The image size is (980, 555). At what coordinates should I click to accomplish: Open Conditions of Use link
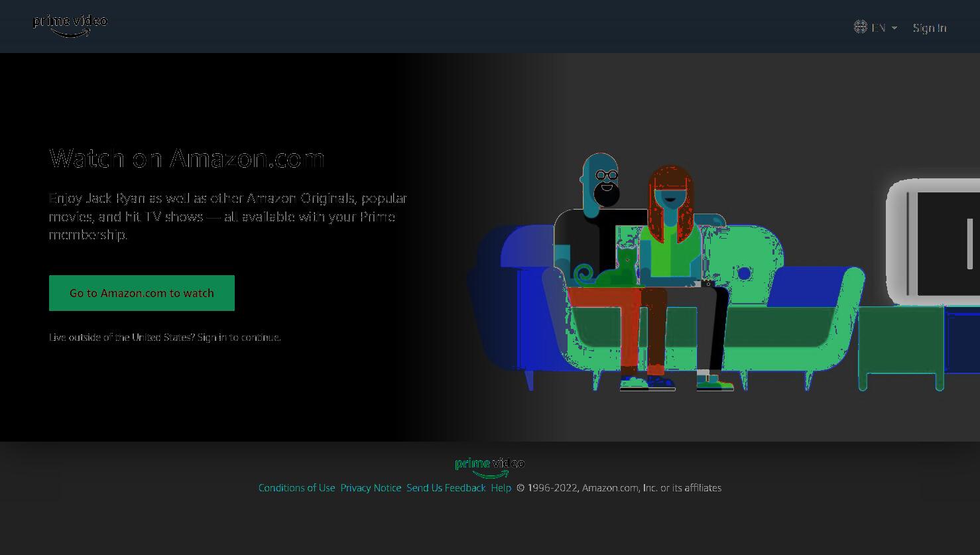[296, 488]
